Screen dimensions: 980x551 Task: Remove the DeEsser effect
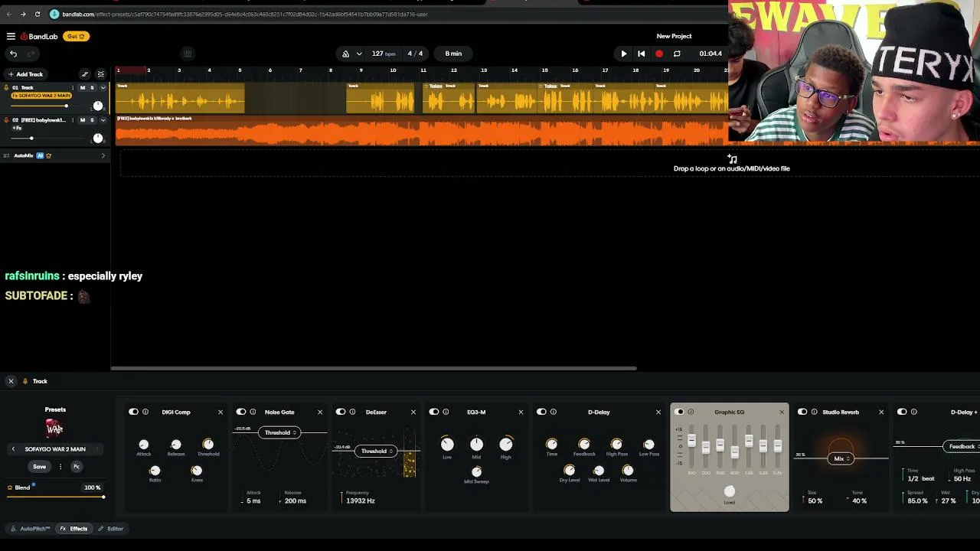413,412
